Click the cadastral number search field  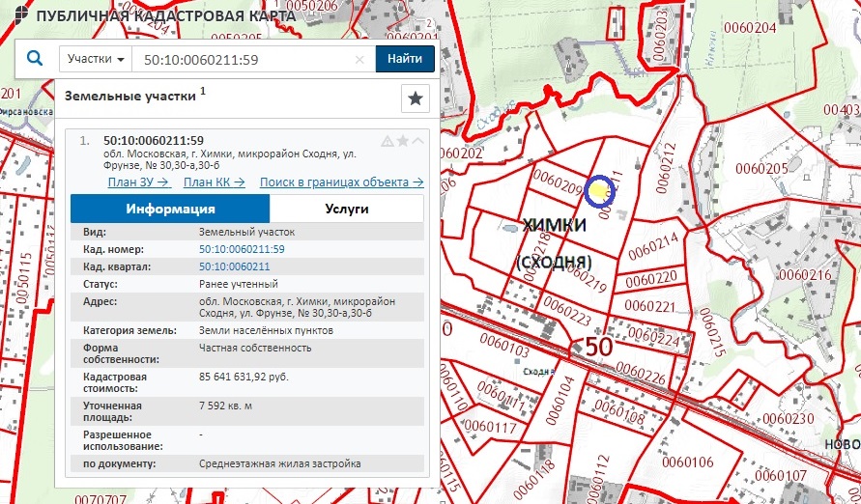tap(242, 59)
